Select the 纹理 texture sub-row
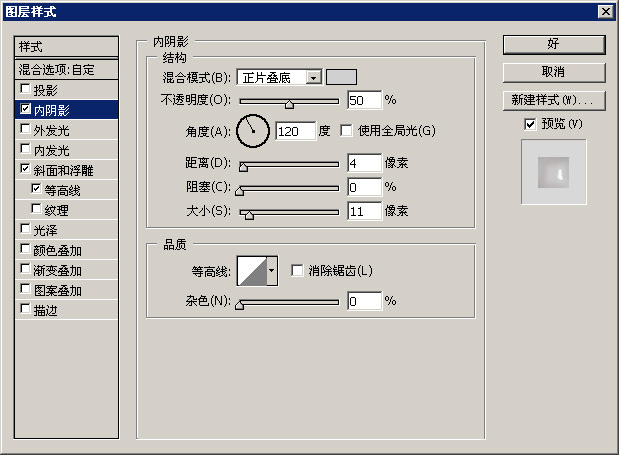 [x=66, y=210]
